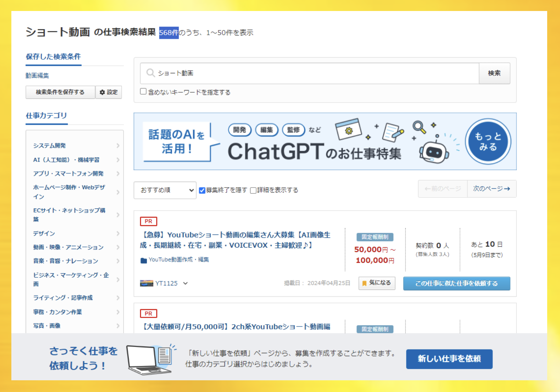
Task: Select デザイン category
Action: [44, 233]
